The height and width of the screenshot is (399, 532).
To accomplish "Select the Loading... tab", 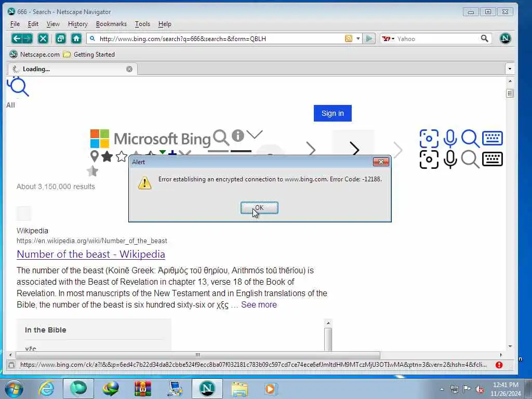I will pos(72,69).
